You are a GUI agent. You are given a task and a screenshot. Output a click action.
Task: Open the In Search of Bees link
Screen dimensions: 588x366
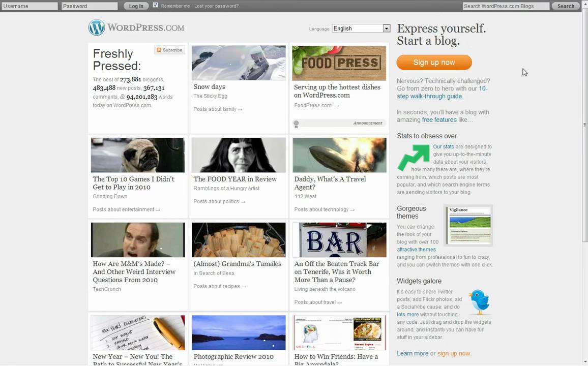(214, 273)
